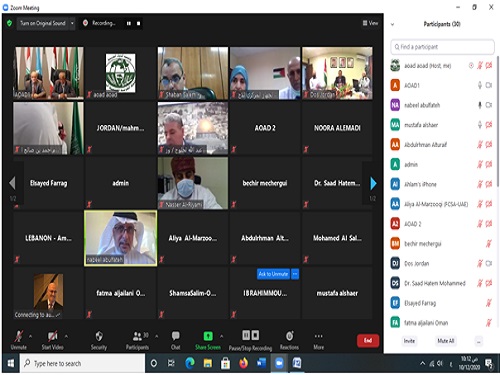Open the Security options icon
Image resolution: width=500 pixels, height=375 pixels.
(x=99, y=336)
